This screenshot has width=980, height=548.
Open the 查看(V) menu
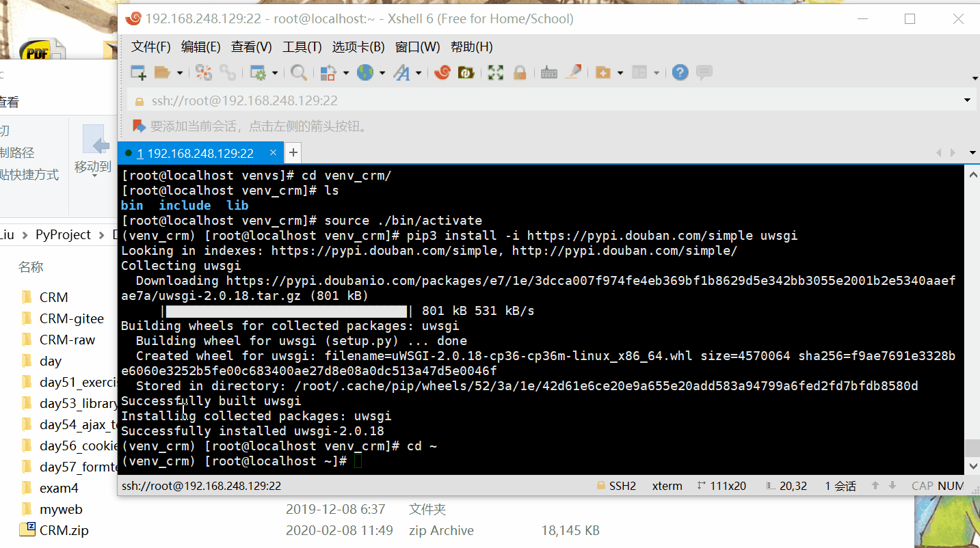click(252, 47)
